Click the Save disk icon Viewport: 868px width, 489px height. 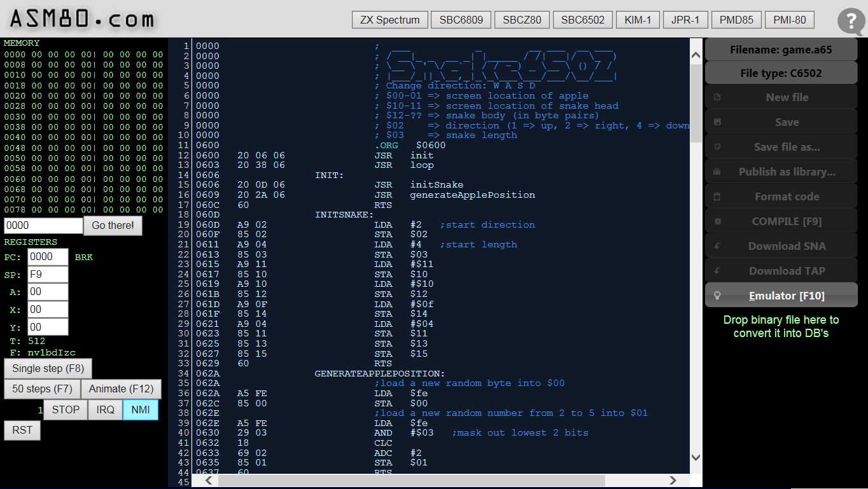click(717, 122)
